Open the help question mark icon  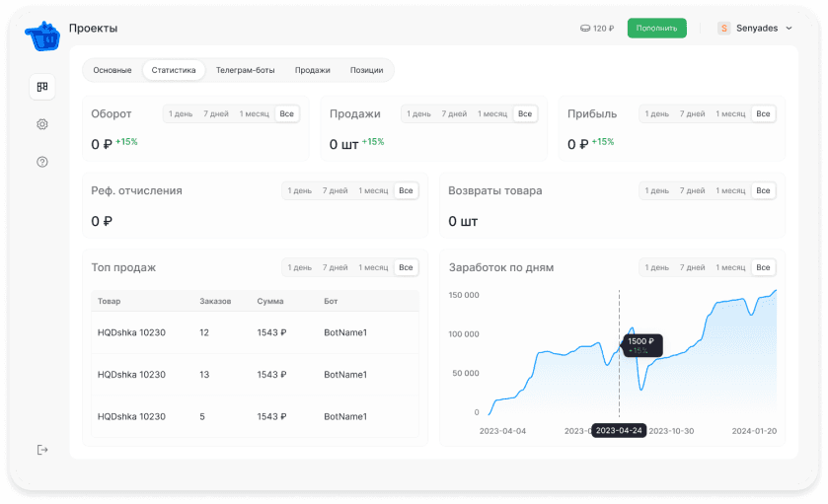(42, 162)
